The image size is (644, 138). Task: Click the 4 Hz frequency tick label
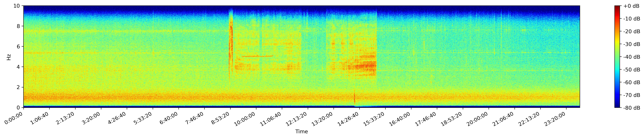[x=18, y=67]
